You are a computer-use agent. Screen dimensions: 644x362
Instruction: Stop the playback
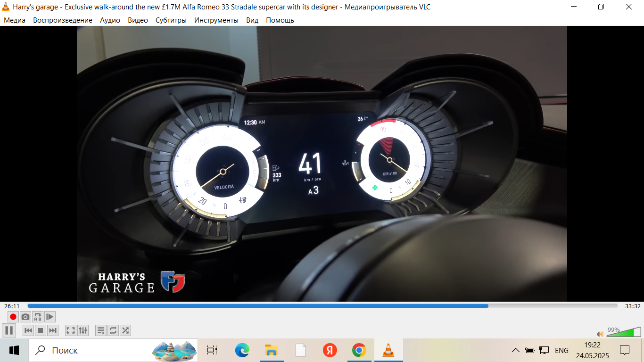click(x=41, y=330)
